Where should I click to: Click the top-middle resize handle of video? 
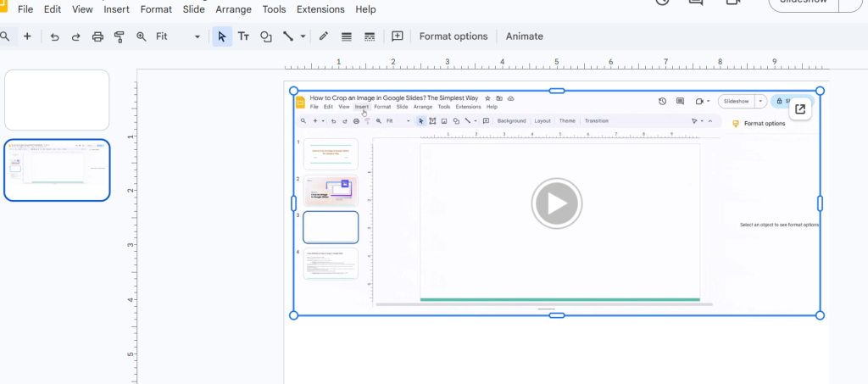pyautogui.click(x=557, y=91)
